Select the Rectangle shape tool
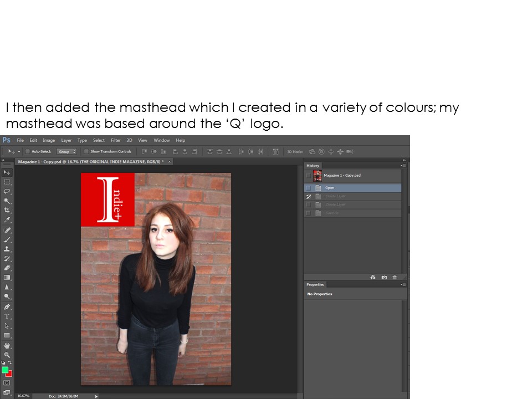The width and height of the screenshot is (532, 399). coord(7,335)
